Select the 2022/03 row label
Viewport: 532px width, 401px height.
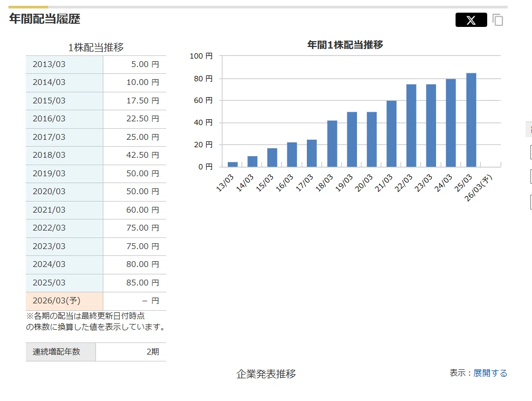(64, 228)
